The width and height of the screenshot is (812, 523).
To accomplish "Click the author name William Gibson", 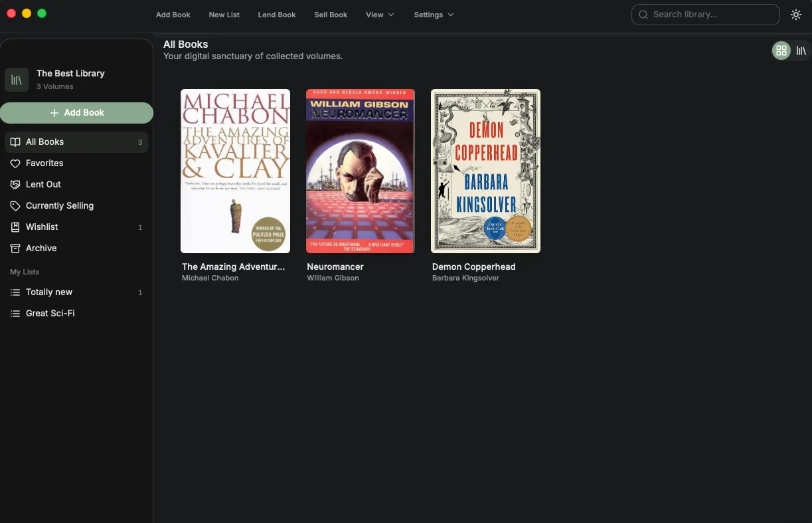I will pyautogui.click(x=333, y=278).
